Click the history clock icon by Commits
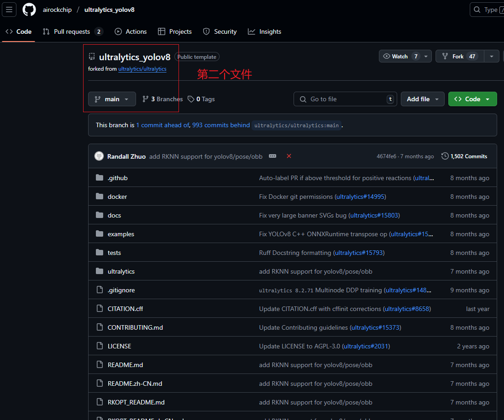The width and height of the screenshot is (504, 420). coord(445,156)
